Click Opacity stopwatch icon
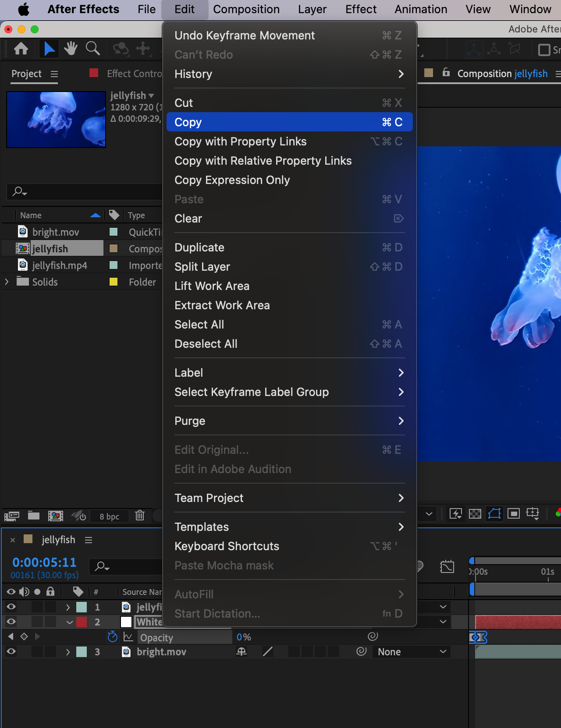The height and width of the screenshot is (728, 561). coord(113,637)
